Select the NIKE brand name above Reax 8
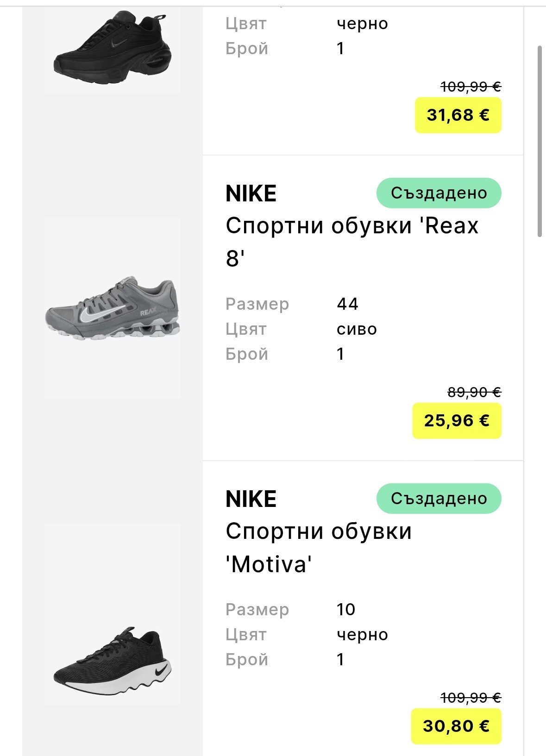This screenshot has width=546, height=756. [251, 194]
